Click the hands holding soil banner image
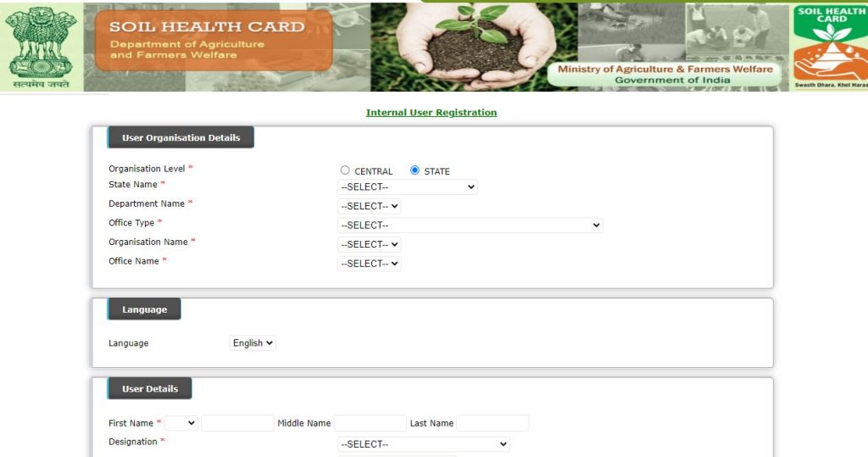 click(x=475, y=47)
